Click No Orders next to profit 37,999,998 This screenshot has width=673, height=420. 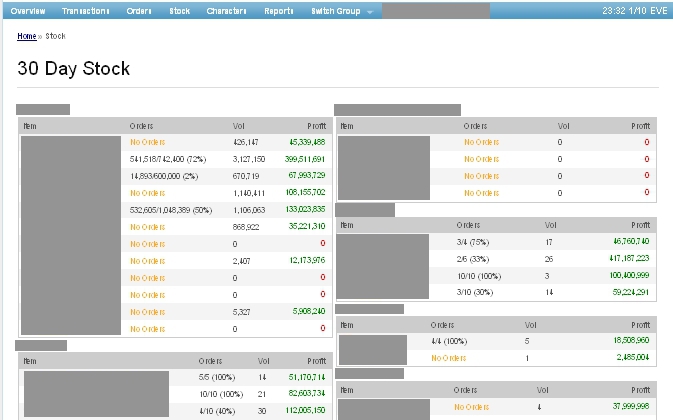pyautogui.click(x=471, y=407)
